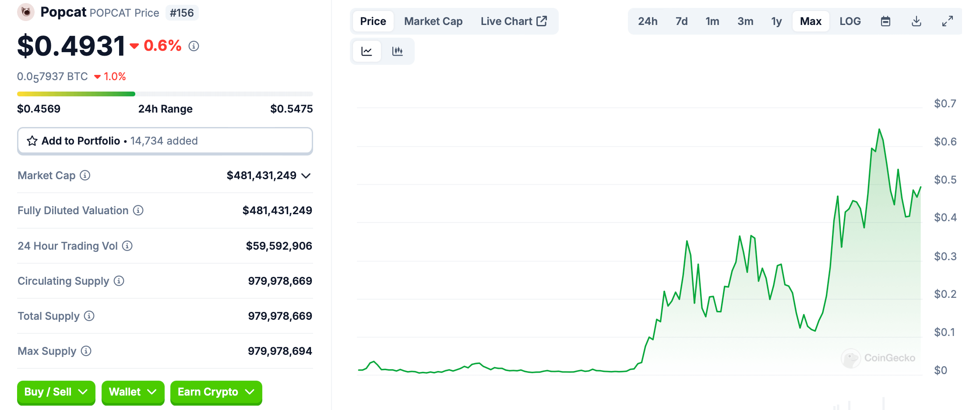This screenshot has height=410, width=980.
Task: Select 1m time range
Action: coord(712,21)
